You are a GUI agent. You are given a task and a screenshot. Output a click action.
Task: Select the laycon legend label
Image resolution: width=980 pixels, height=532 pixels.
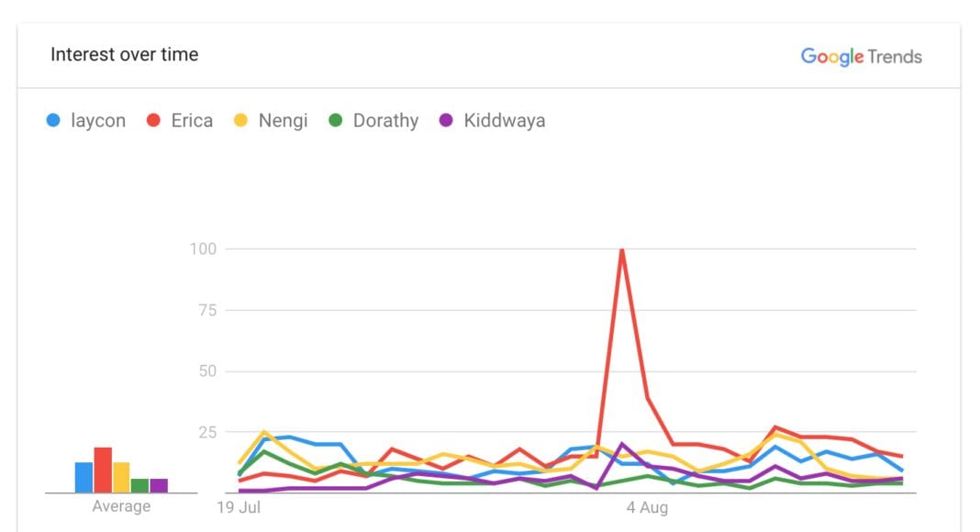click(x=98, y=120)
